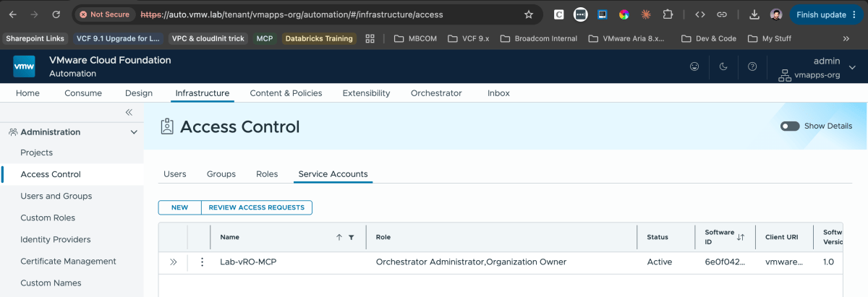Open the help question mark icon
868x297 pixels.
click(752, 66)
